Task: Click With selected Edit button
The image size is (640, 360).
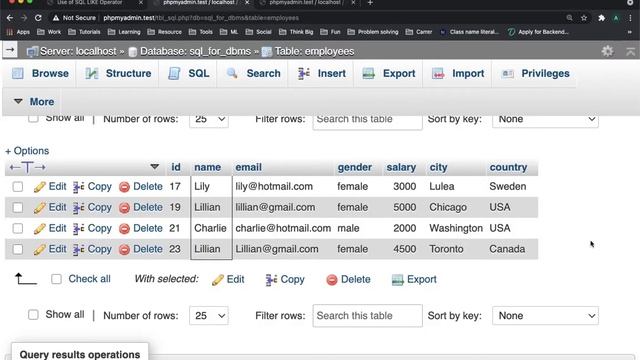Action: click(x=228, y=280)
